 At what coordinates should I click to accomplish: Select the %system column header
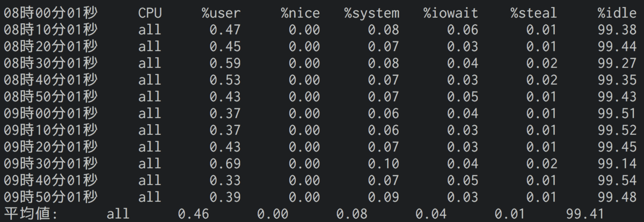(x=371, y=13)
